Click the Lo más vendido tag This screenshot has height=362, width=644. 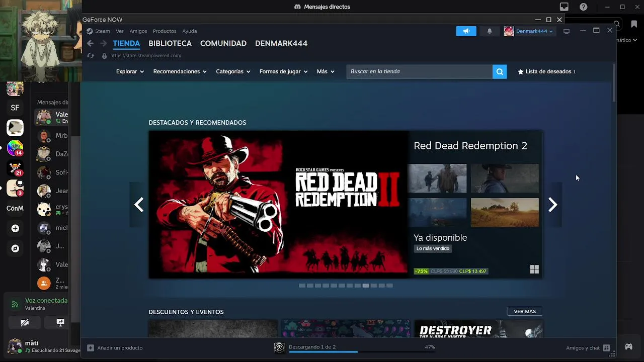pos(433,248)
